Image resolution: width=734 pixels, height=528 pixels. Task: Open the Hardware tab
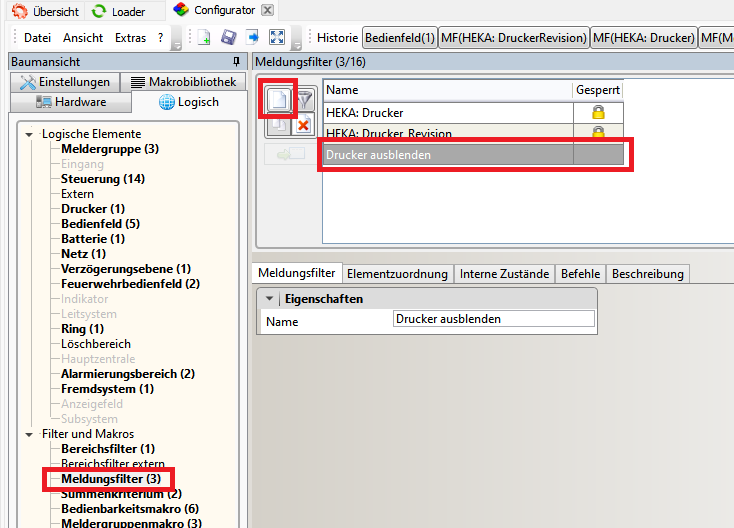point(71,102)
